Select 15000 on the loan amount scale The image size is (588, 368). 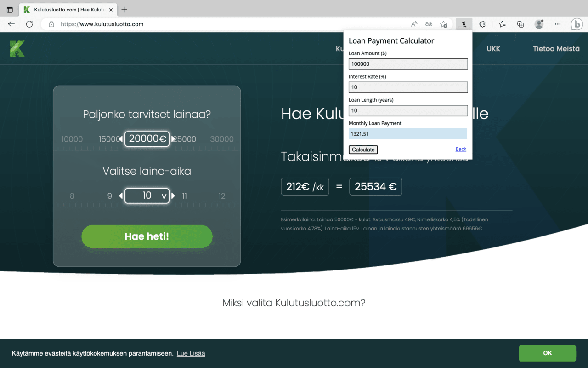(109, 139)
